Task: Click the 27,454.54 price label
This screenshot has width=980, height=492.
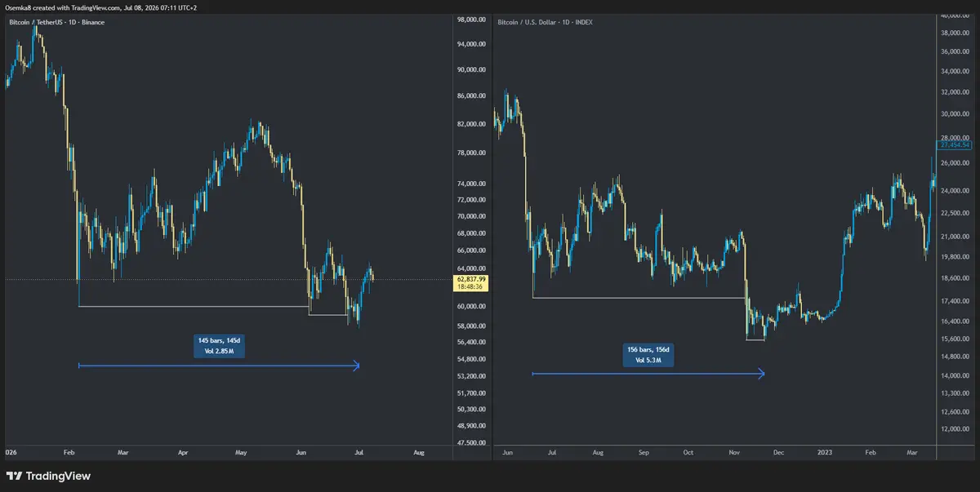Action: click(954, 144)
